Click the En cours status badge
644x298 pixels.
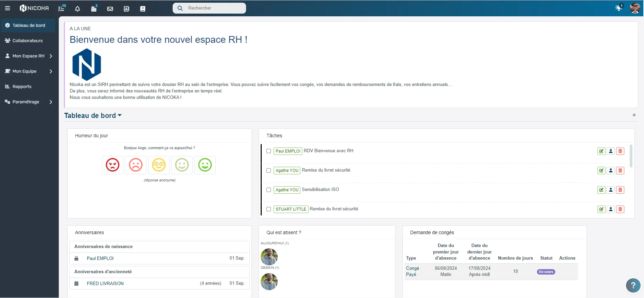click(546, 272)
